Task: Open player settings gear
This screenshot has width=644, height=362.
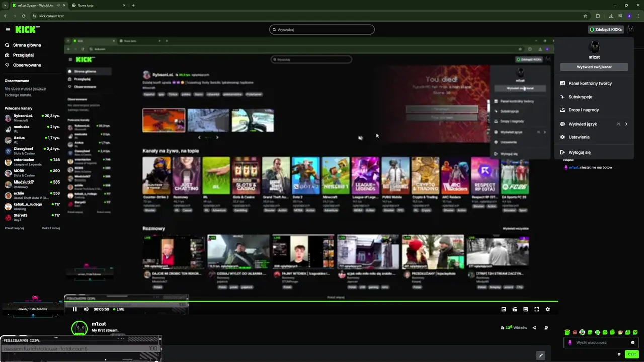Action: 548,309
